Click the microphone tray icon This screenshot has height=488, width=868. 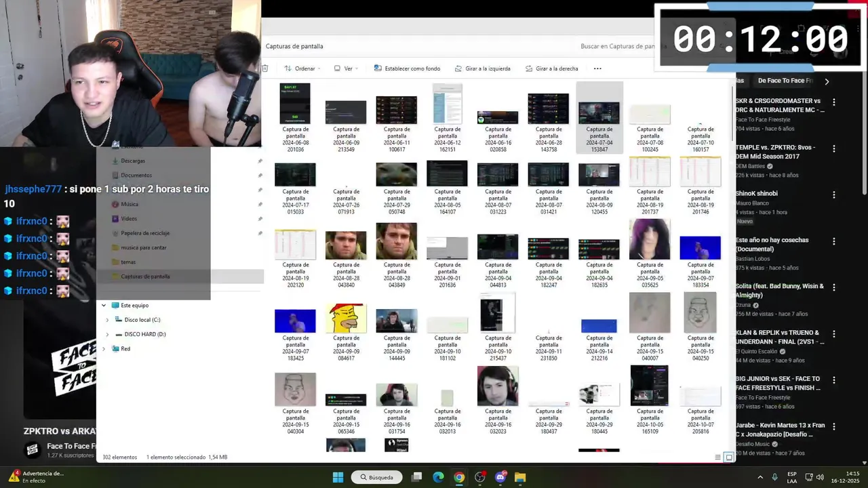(x=774, y=477)
